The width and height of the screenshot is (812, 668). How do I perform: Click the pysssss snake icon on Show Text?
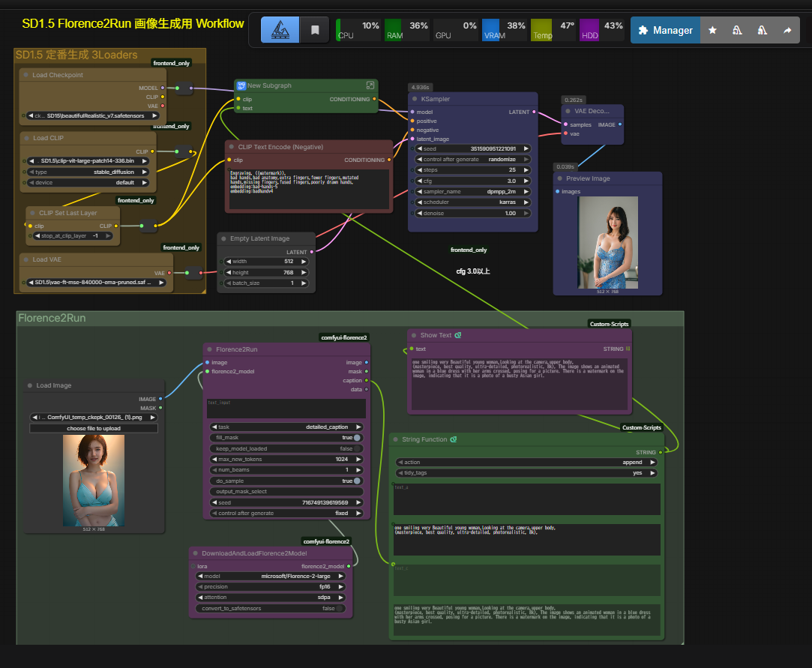[458, 335]
